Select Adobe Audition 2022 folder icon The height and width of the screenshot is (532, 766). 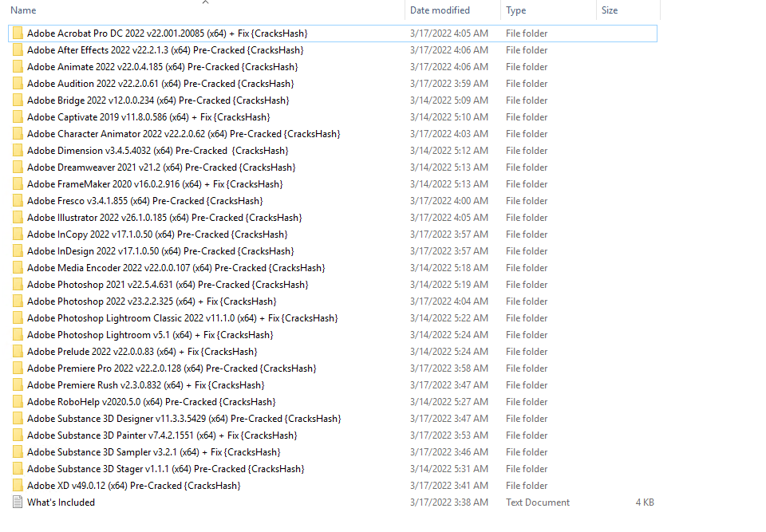[x=18, y=84]
